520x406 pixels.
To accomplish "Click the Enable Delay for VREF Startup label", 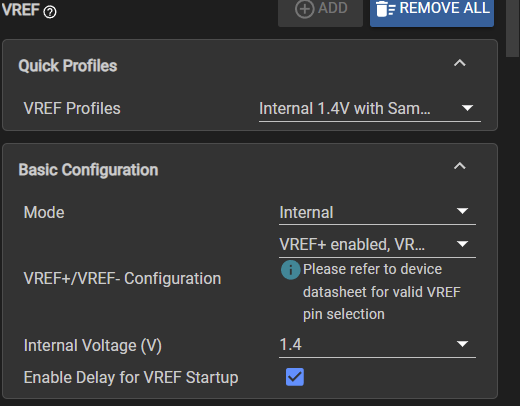I will tap(131, 378).
